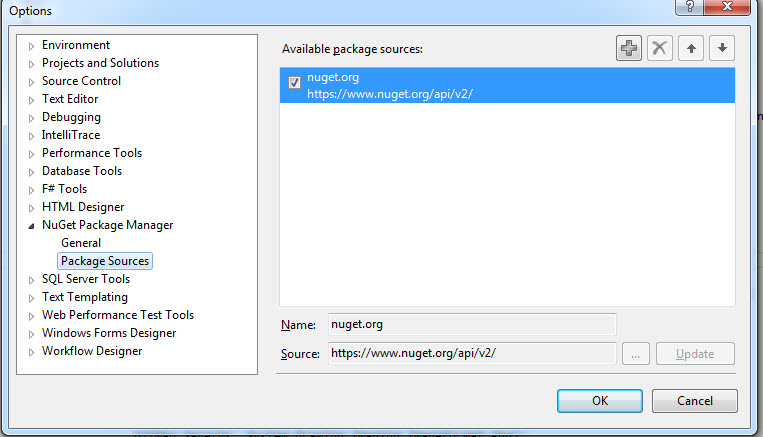This screenshot has height=437, width=763.
Task: Select the nuget.org entry in sources list
Action: 507,85
